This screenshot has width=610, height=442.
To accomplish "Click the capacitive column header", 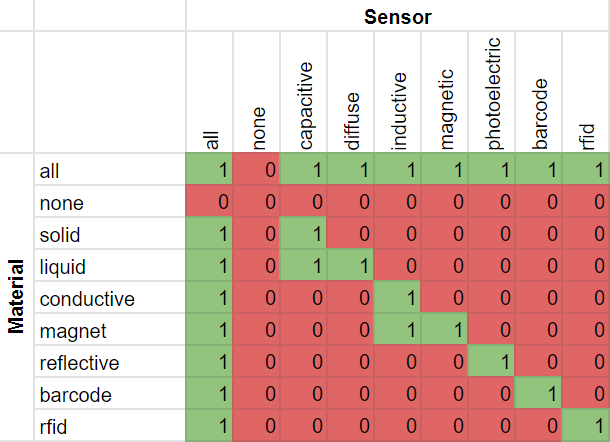I will (x=306, y=93).
